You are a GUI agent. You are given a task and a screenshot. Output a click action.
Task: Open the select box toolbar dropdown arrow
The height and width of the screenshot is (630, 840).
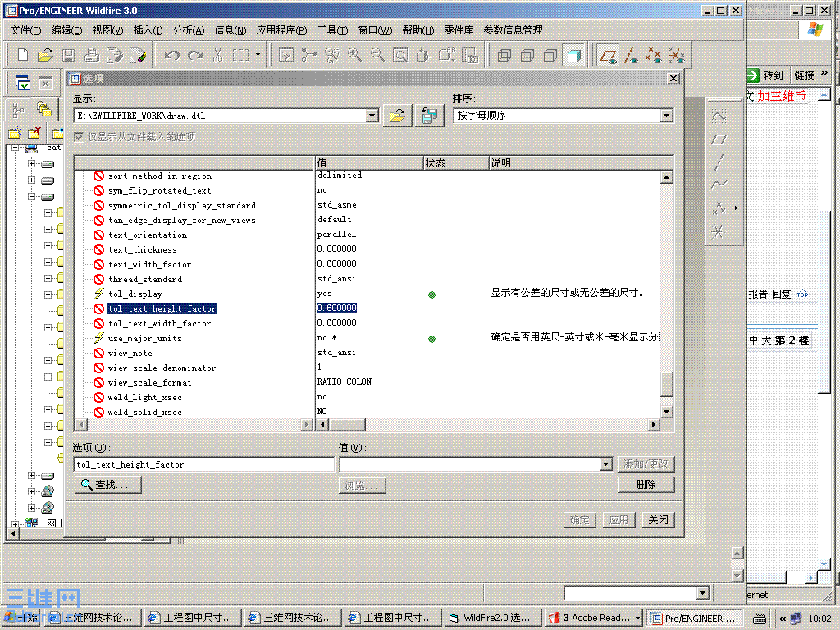pos(258,55)
